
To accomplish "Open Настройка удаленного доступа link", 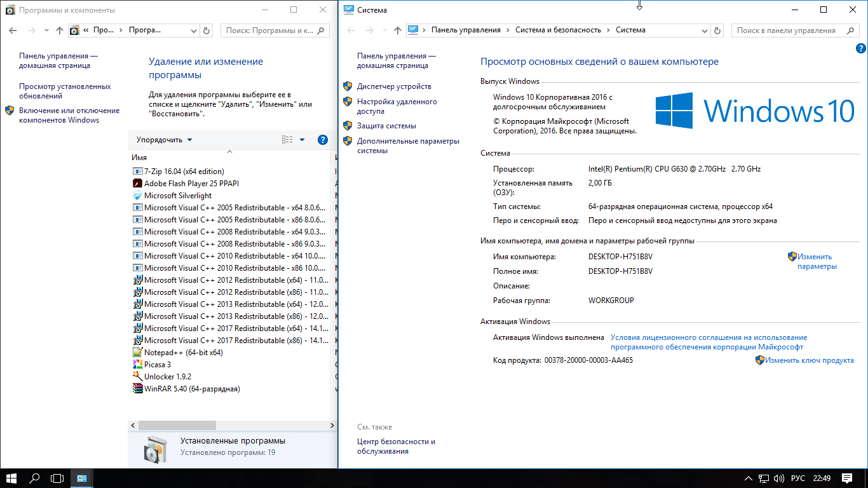I will [x=397, y=106].
